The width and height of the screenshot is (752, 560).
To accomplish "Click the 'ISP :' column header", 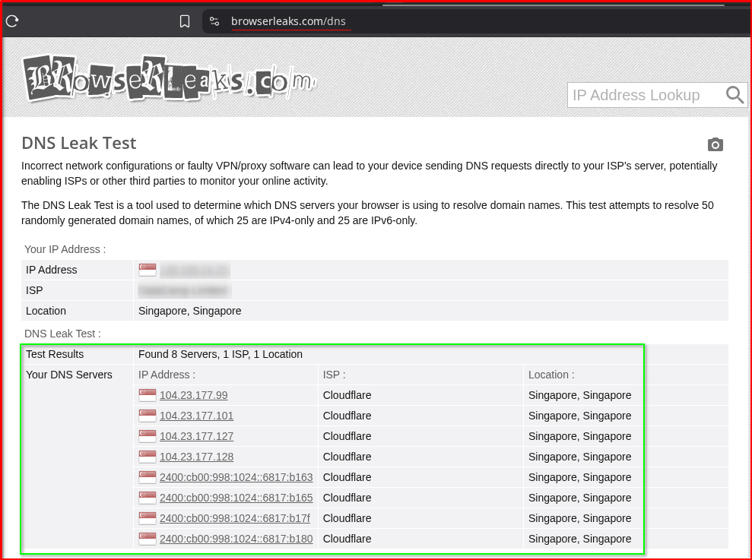I will click(x=334, y=375).
